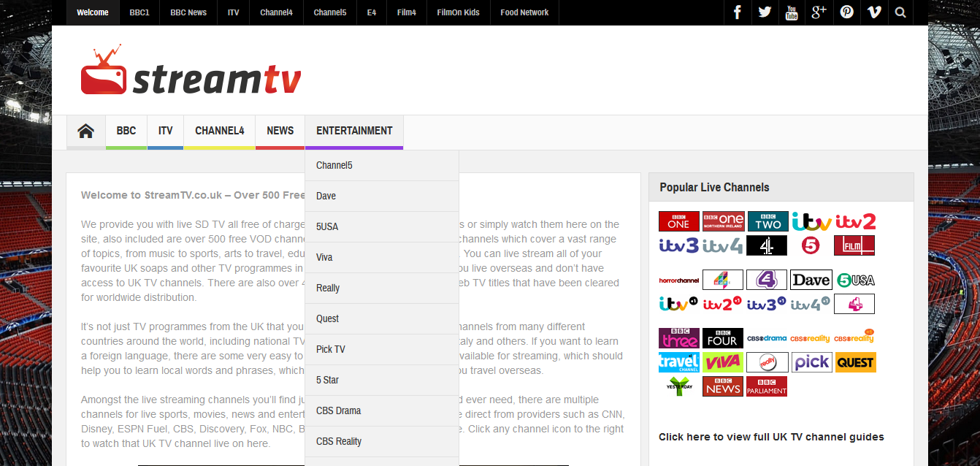This screenshot has height=466, width=980.
Task: Open the BBC One Northern Ireland logo
Action: click(x=723, y=221)
